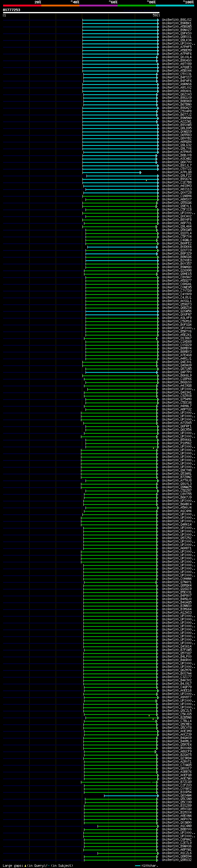The height and width of the screenshot is (868, 197).
Task: Click the cyan alignment bar for UniRef100_Q6S4W4
Action: 131,796
